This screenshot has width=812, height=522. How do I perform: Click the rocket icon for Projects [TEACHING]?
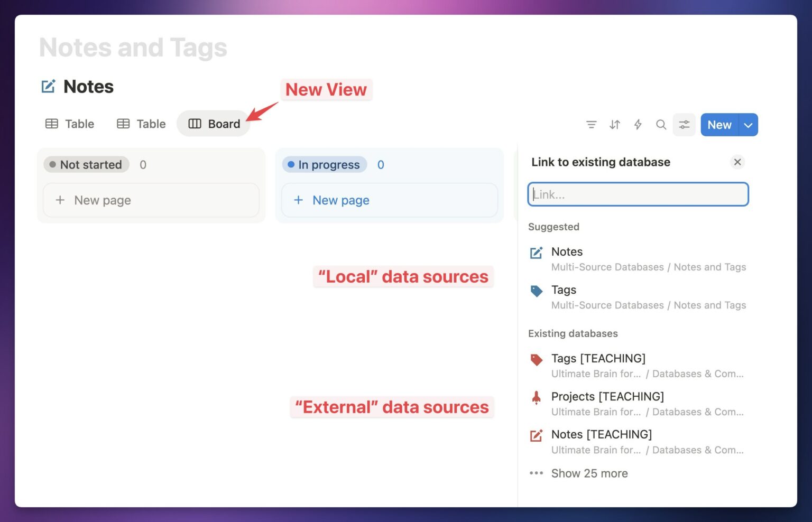537,397
